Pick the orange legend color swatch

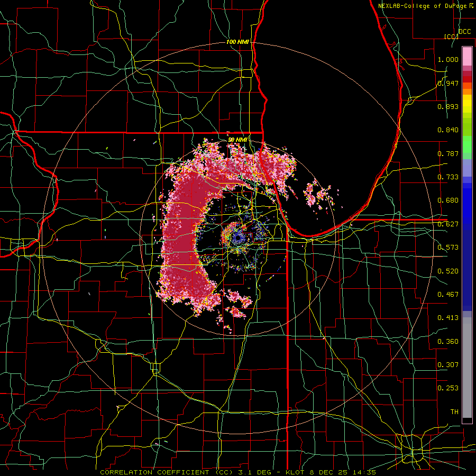(x=467, y=90)
